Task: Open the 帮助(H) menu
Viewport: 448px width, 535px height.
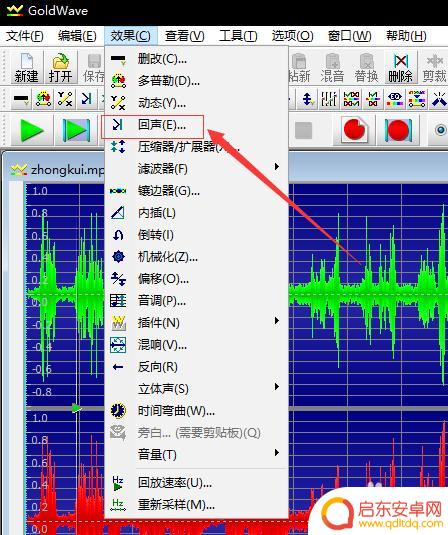Action: [406, 35]
